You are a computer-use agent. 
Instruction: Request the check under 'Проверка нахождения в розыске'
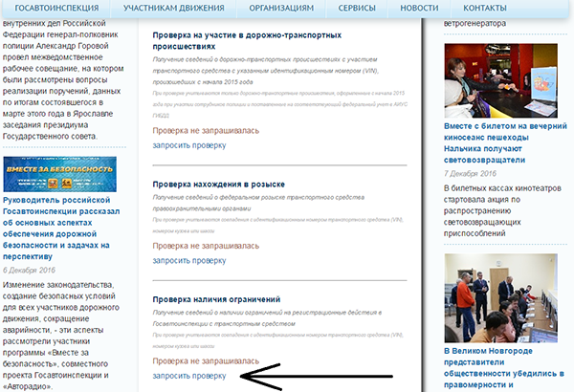[189, 261]
